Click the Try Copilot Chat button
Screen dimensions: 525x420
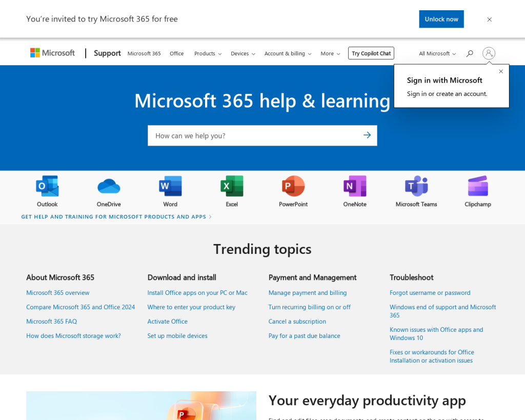(371, 53)
